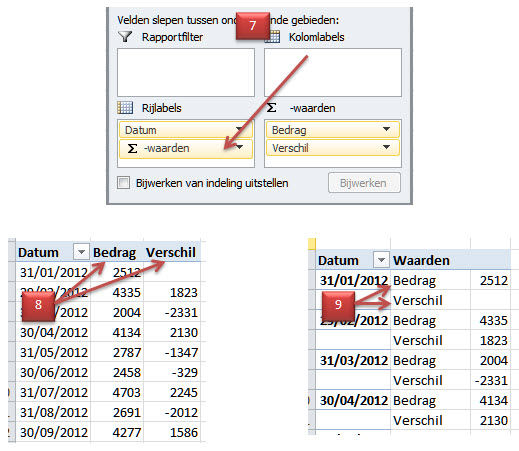Image resolution: width=519 pixels, height=451 pixels.
Task: Click sigma icon in the Rijlabels -waarden field
Action: point(132,148)
